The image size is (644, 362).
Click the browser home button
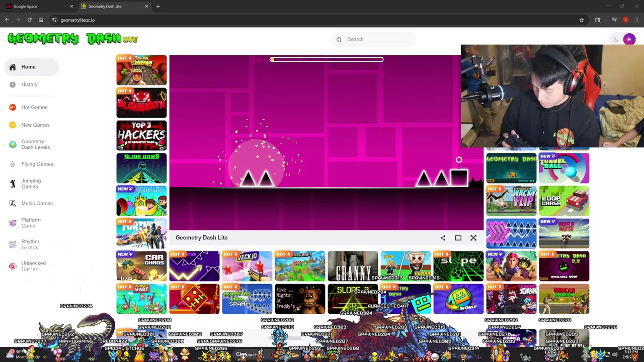(41, 20)
